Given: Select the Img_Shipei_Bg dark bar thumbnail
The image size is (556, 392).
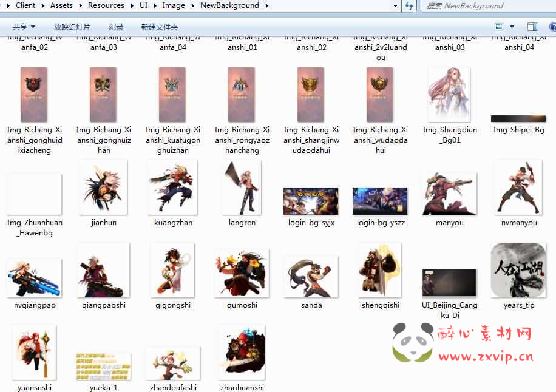Looking at the screenshot, I should 518,119.
